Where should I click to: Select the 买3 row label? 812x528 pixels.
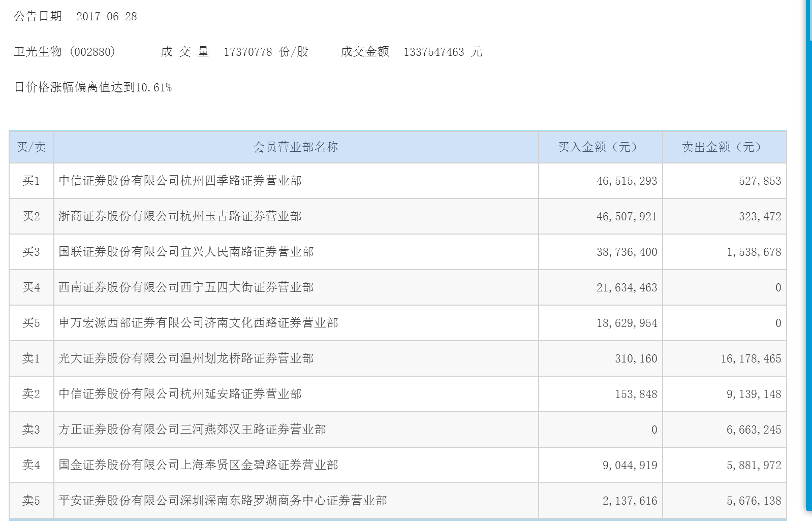pyautogui.click(x=32, y=252)
